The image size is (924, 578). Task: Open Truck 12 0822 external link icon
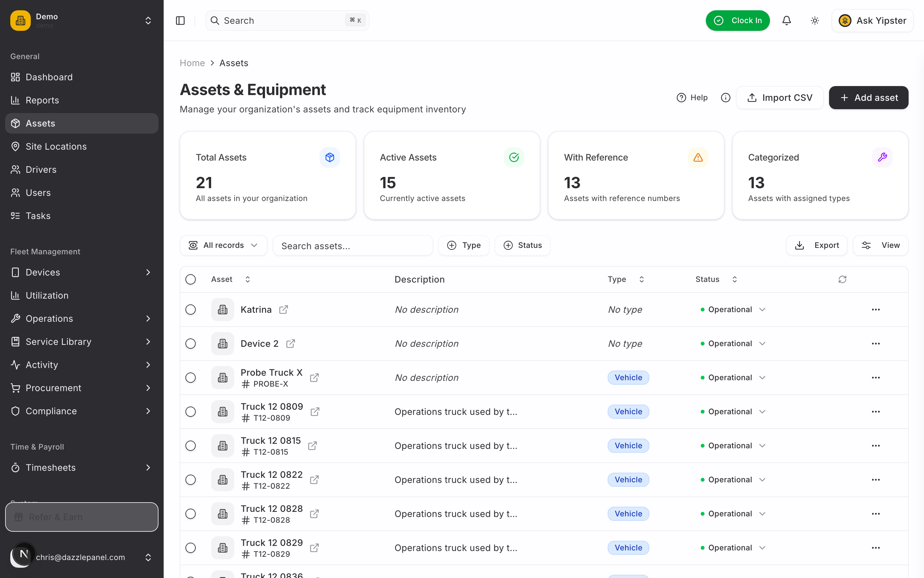[x=314, y=480]
